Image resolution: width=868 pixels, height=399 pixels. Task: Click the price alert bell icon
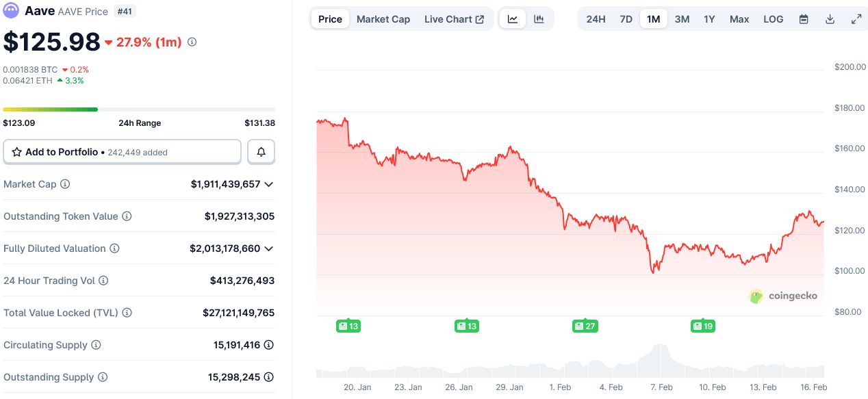point(261,152)
